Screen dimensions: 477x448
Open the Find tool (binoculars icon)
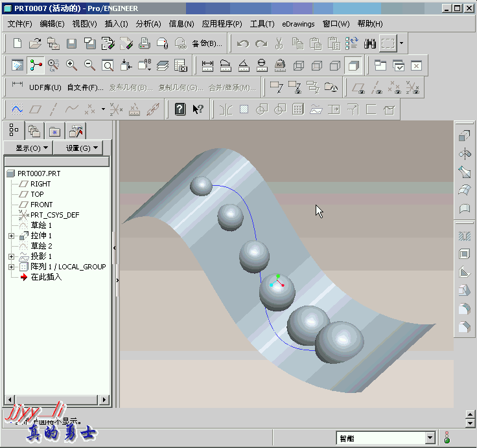tap(370, 44)
